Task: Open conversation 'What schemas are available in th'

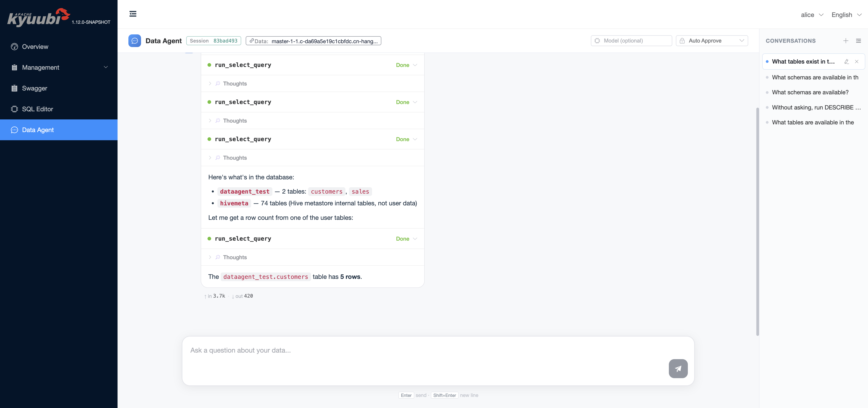Action: (x=814, y=77)
